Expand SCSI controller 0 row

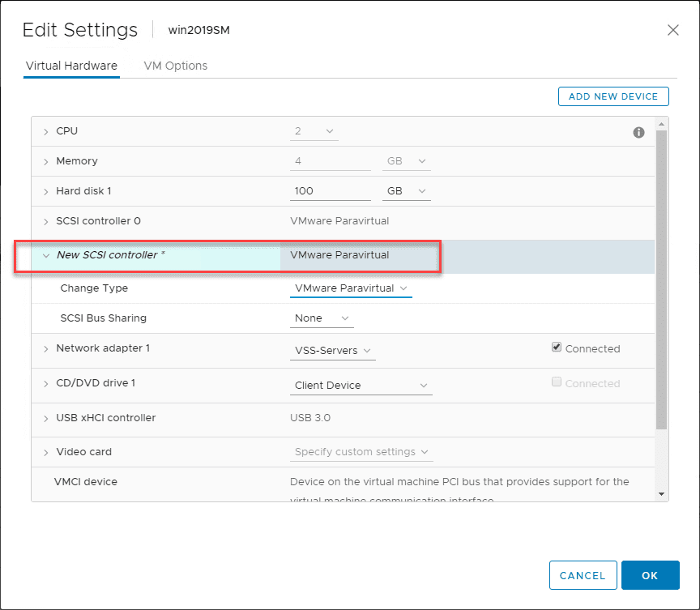pyautogui.click(x=46, y=221)
